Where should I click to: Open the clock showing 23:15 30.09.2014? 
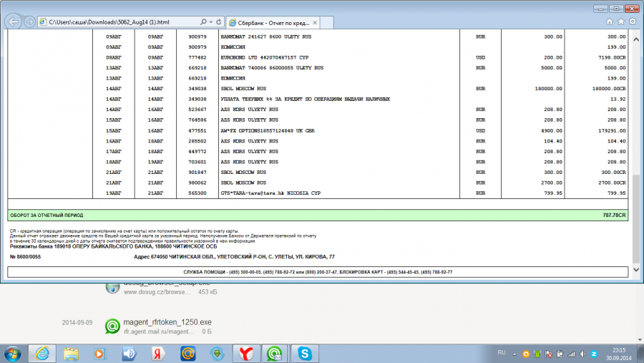pos(618,354)
